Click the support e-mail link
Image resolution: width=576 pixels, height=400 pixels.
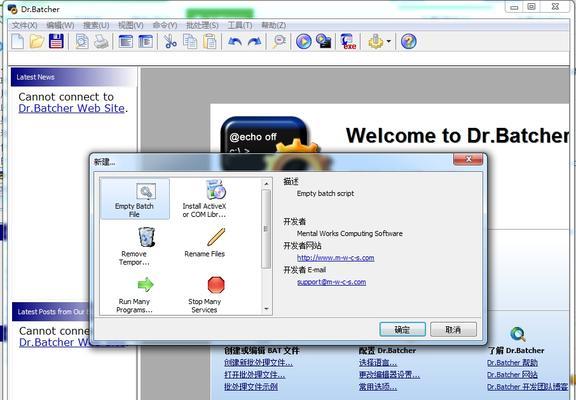tap(331, 282)
